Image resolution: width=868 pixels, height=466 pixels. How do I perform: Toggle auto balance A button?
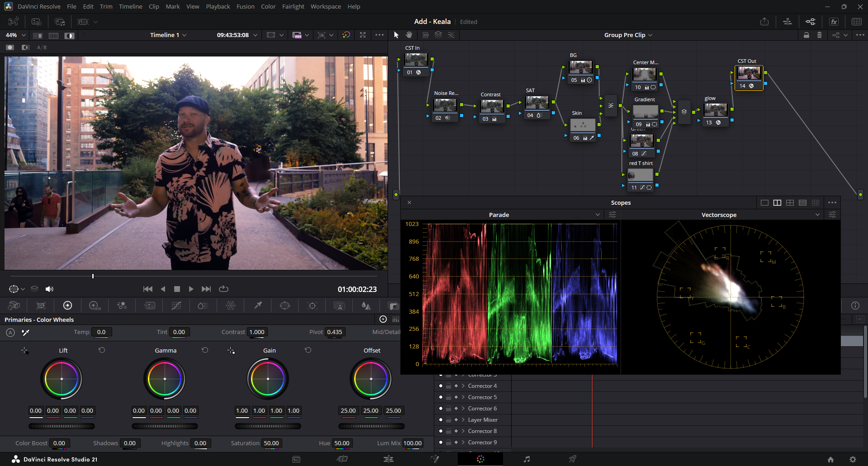pos(10,333)
